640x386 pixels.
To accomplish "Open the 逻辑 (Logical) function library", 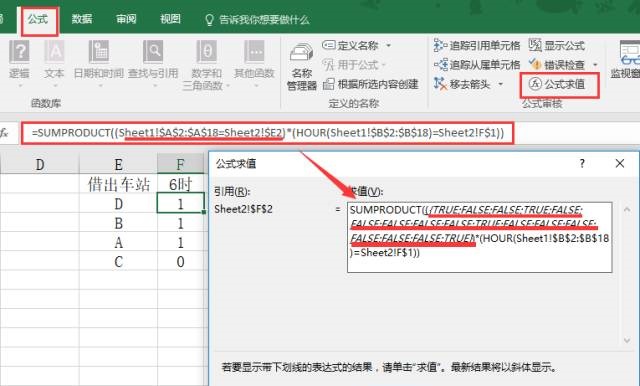I will (19, 63).
